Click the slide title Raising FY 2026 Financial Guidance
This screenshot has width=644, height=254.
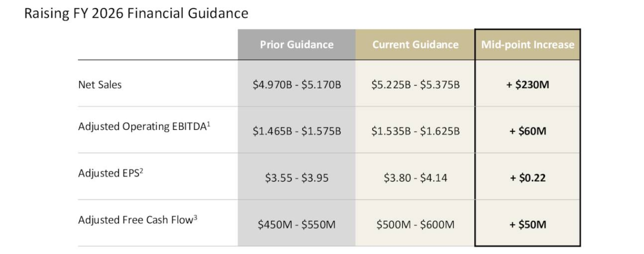[x=136, y=13]
